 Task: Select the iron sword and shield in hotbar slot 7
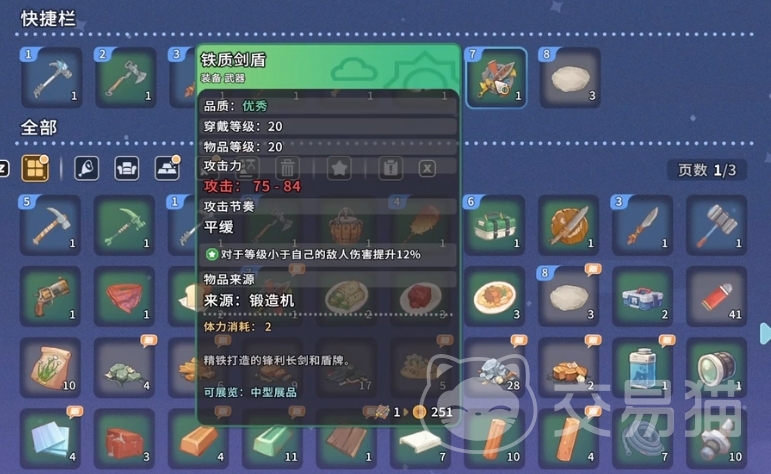(496, 78)
